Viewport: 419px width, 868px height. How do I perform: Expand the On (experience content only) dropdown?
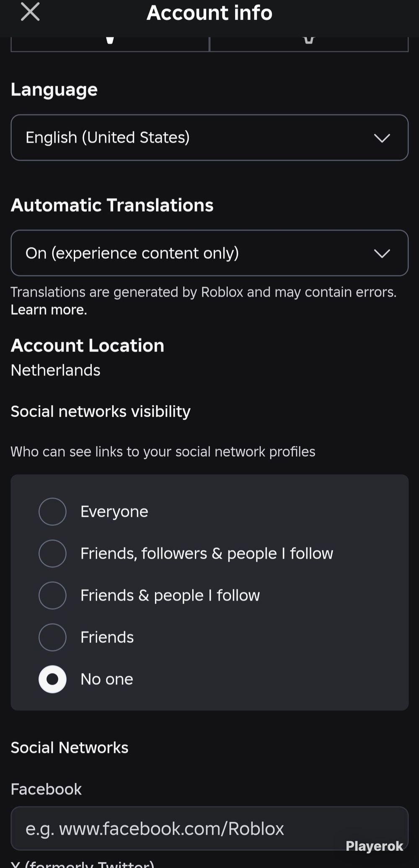[x=209, y=253]
